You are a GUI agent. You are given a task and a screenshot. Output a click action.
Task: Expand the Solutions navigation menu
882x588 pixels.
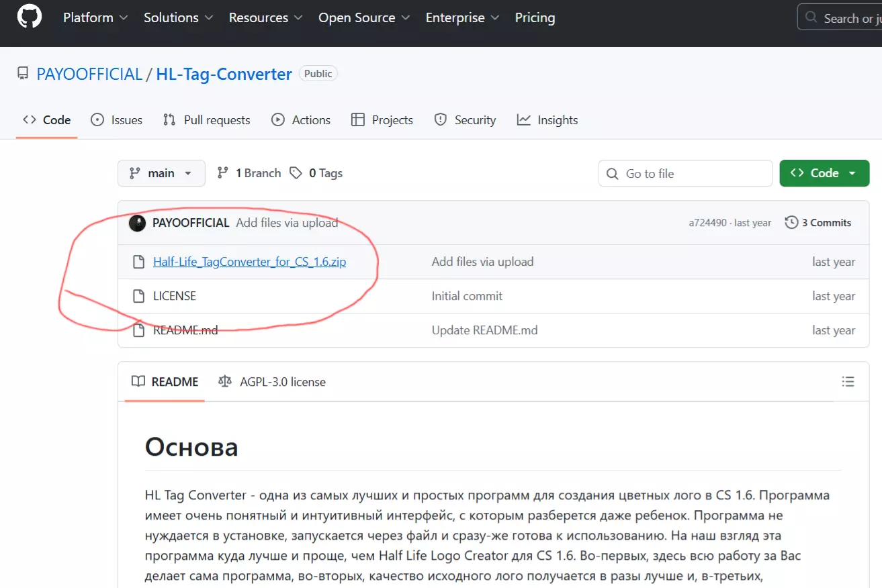click(178, 18)
